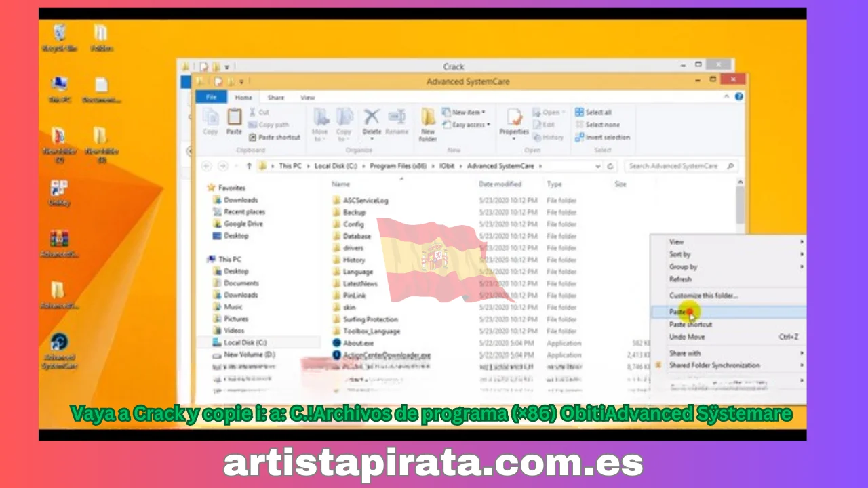Screen dimensions: 868x488
Task: Click Paste shortcut in the ribbon Clipboard group
Action: tap(274, 137)
